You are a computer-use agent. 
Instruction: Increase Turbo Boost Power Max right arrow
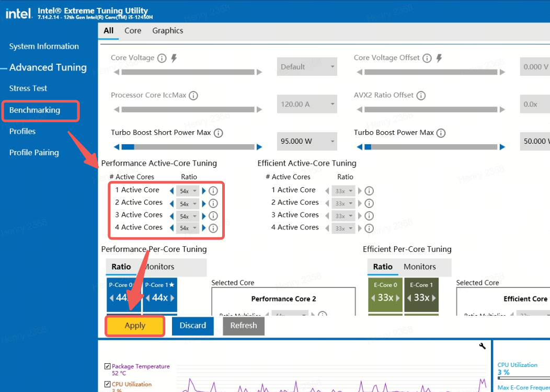tap(502, 146)
